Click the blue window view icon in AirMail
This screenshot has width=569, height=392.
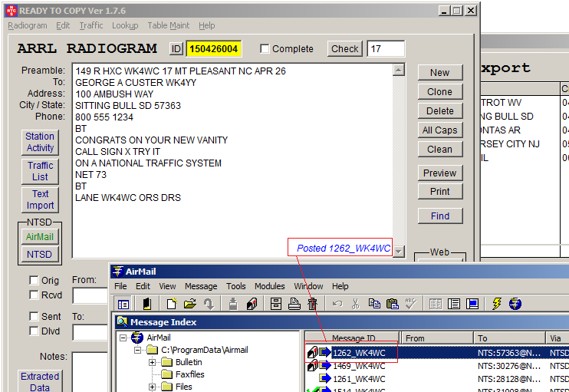[472, 304]
